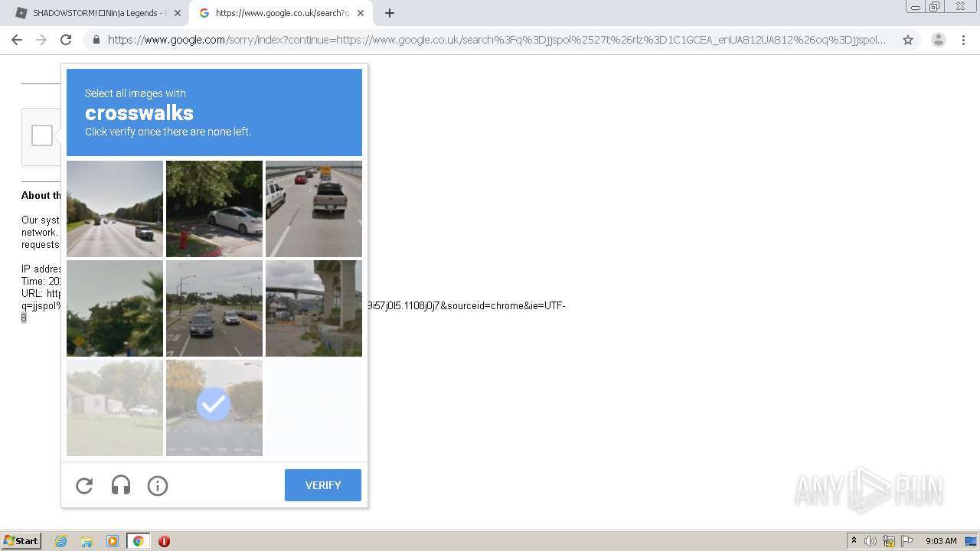
Task: Open a new browser tab
Action: (390, 13)
